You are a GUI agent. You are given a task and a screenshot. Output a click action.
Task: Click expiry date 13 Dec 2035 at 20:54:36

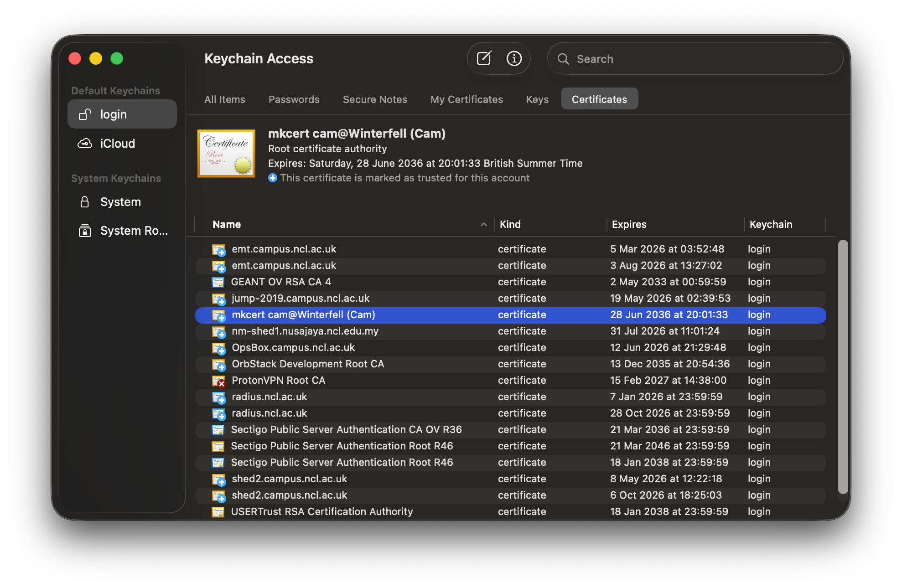[670, 364]
